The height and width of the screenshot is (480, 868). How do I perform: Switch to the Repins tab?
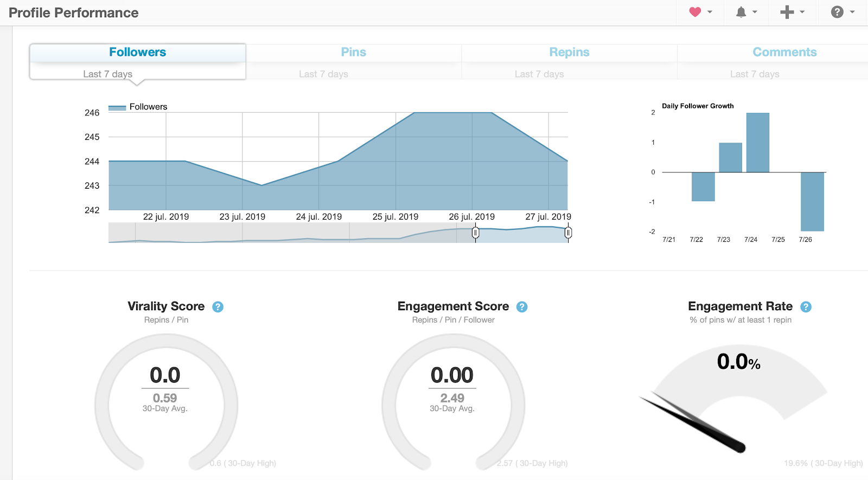click(x=569, y=53)
